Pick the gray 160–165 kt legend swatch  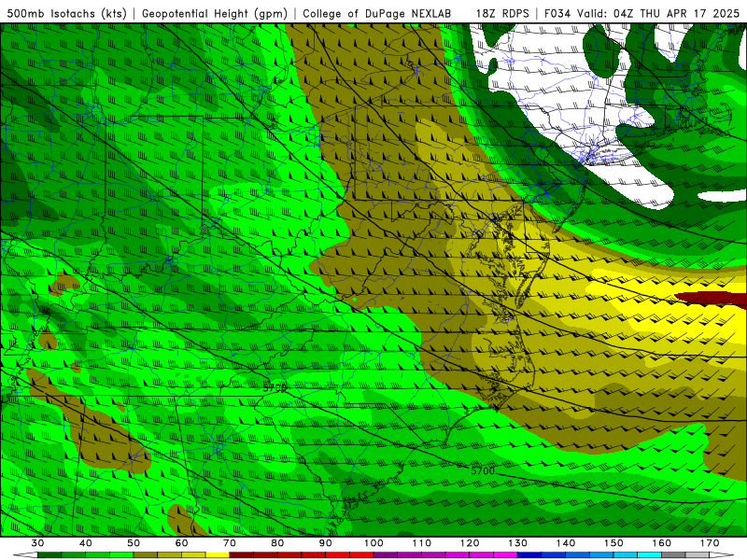pos(673,555)
